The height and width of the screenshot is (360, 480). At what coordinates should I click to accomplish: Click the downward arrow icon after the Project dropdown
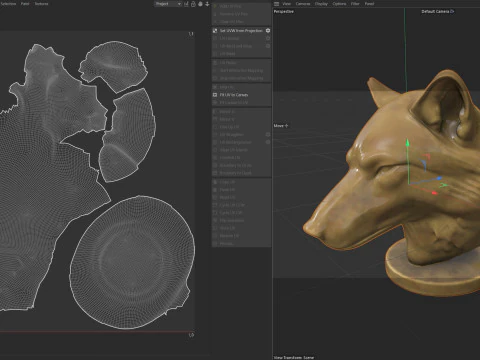click(207, 4)
